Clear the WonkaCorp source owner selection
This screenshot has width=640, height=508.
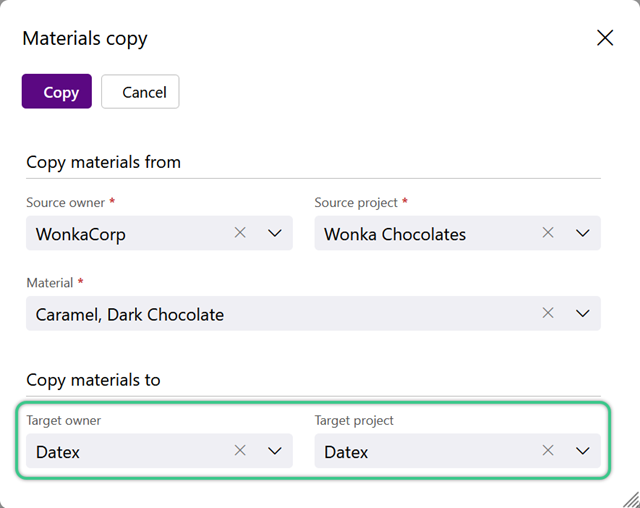(x=240, y=233)
